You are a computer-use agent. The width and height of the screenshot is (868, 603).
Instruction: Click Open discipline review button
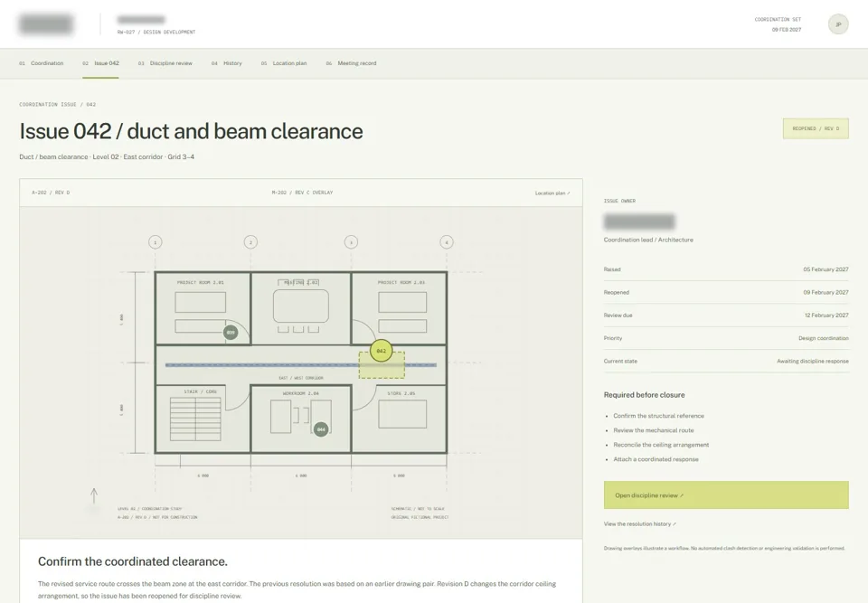[726, 495]
